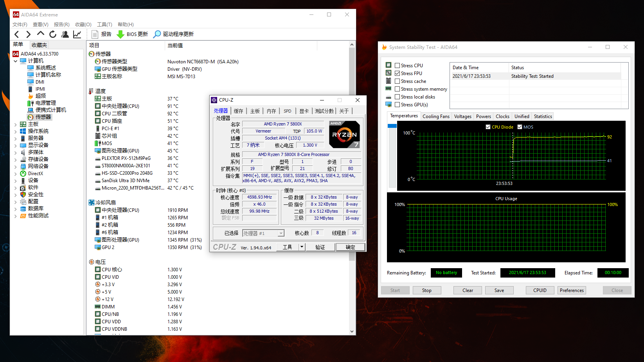Screen dimensions: 644x362
Task: Uncheck the Stress FPU checkbox
Action: pos(397,73)
